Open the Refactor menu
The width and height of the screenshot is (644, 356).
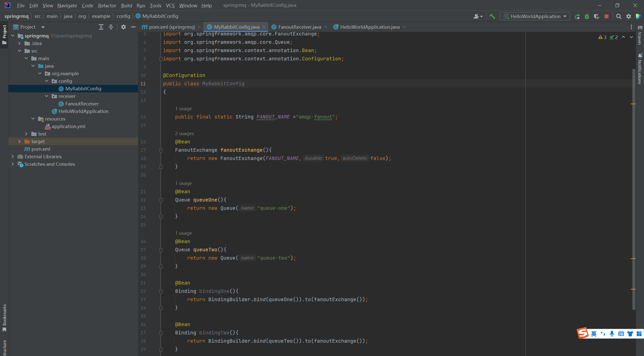click(107, 5)
